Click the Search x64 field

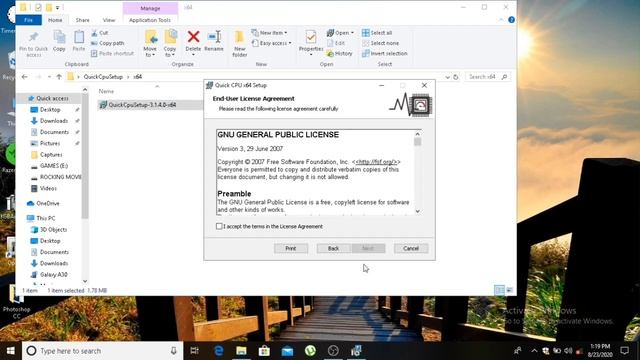pos(488,77)
